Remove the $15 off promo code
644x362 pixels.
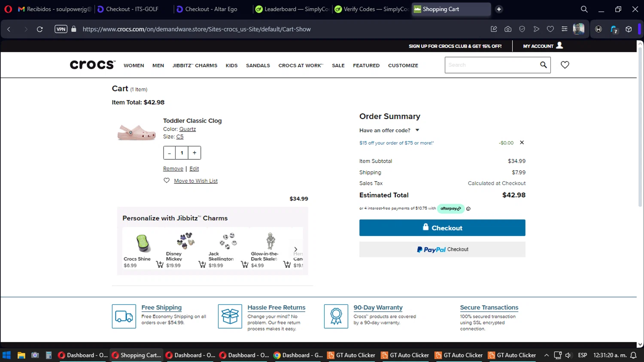pyautogui.click(x=522, y=143)
